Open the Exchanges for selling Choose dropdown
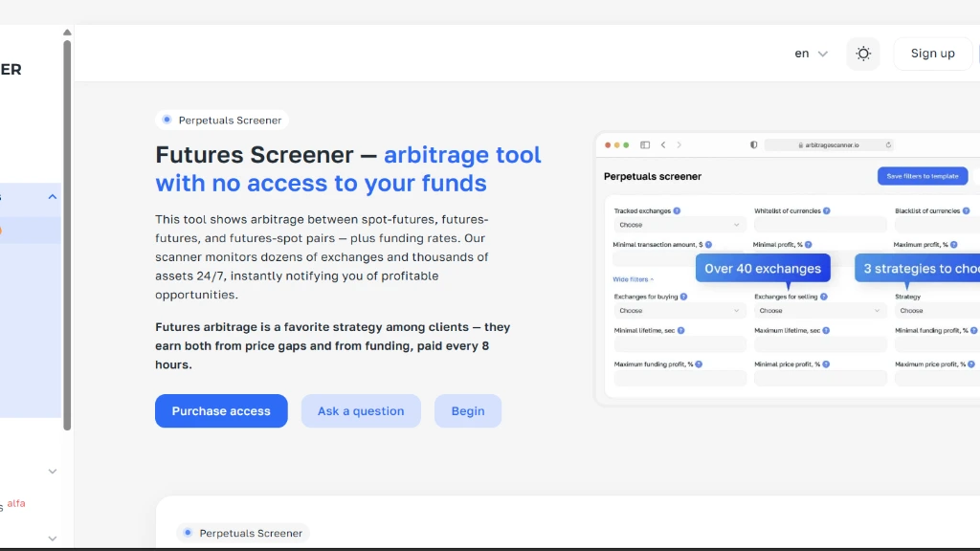980x551 pixels. coord(819,311)
